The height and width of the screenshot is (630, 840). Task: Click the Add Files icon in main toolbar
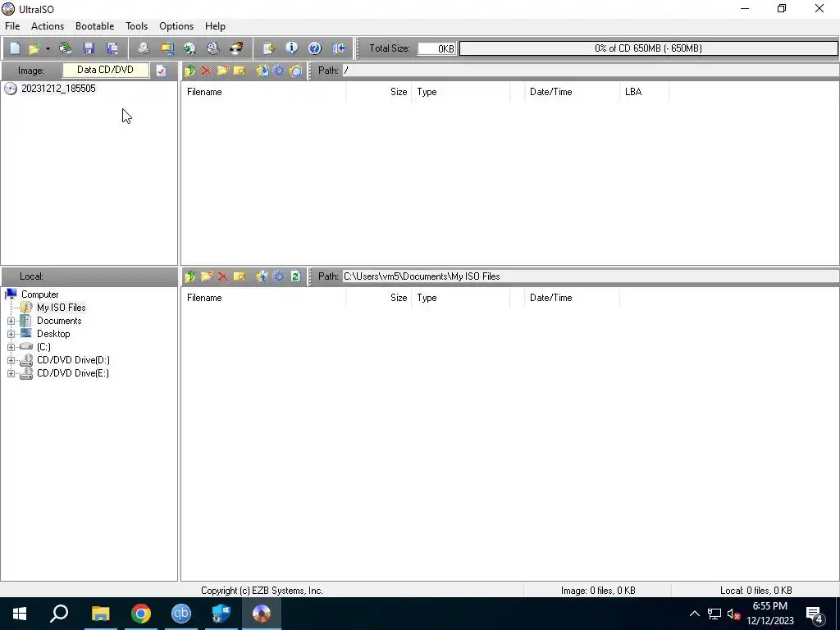[269, 48]
